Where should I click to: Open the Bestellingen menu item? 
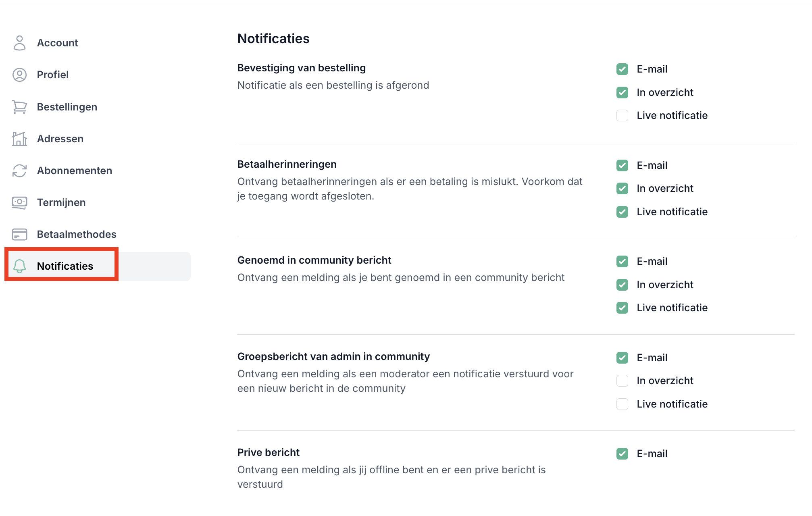point(67,107)
